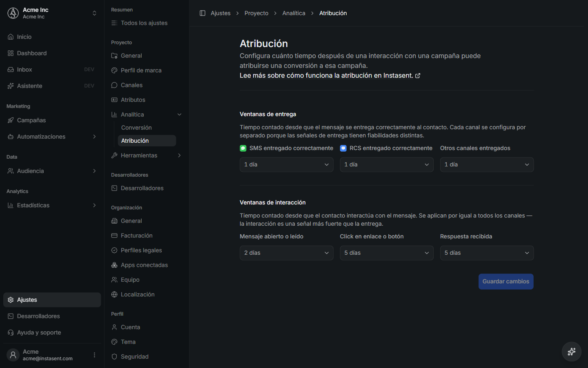This screenshot has height=368, width=588.
Task: Select Todos los ajustes in sidebar
Action: (144, 23)
